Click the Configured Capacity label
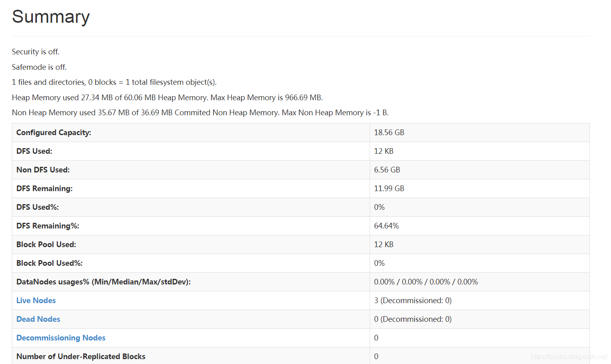 click(54, 132)
